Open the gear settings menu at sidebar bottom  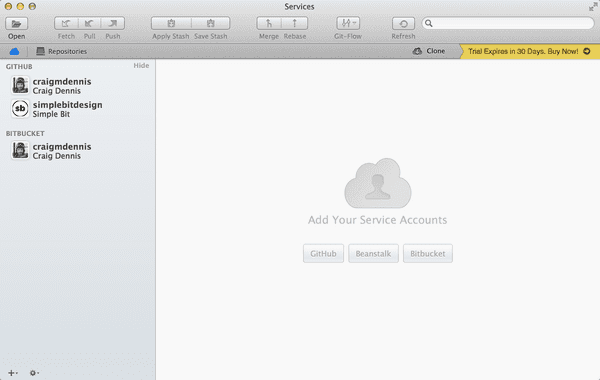point(34,373)
